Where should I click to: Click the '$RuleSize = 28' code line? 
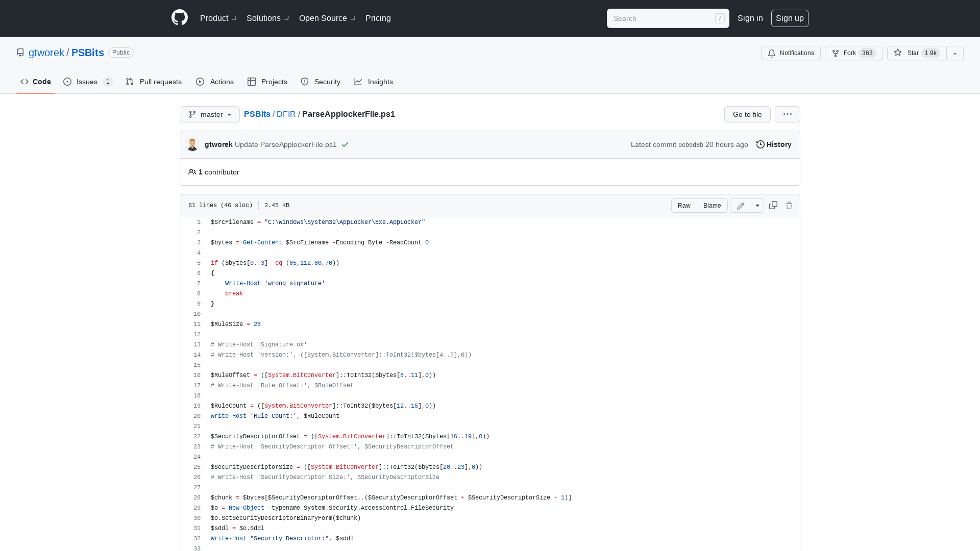coord(236,324)
